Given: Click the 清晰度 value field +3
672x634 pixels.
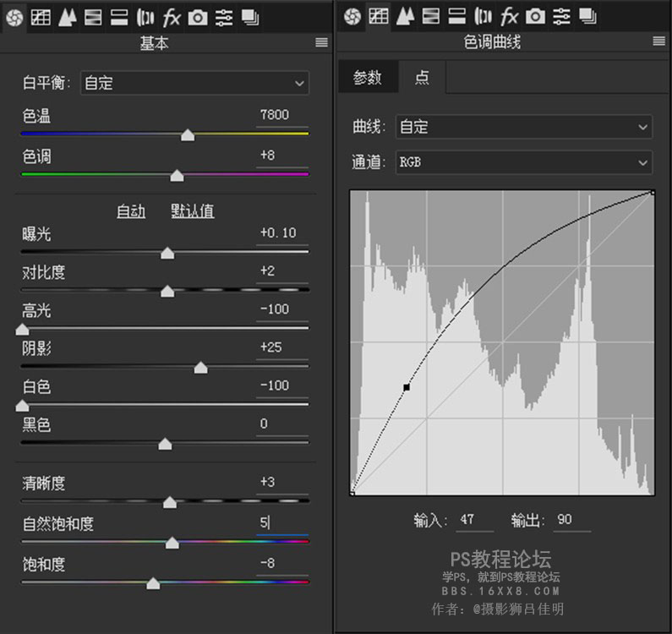Looking at the screenshot, I should tap(282, 482).
